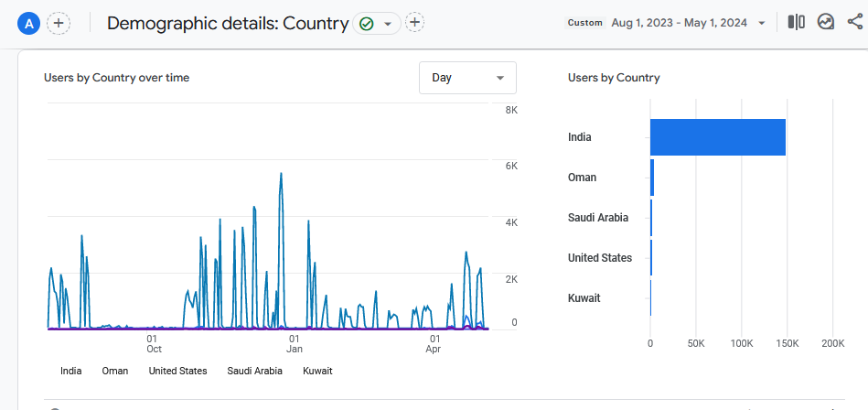Click the green report status checkmark

367,24
